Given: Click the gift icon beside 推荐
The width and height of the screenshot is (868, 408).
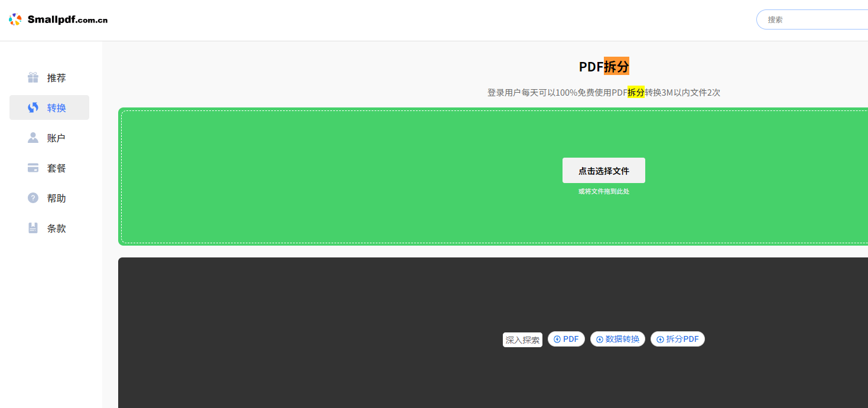Looking at the screenshot, I should coord(33,77).
